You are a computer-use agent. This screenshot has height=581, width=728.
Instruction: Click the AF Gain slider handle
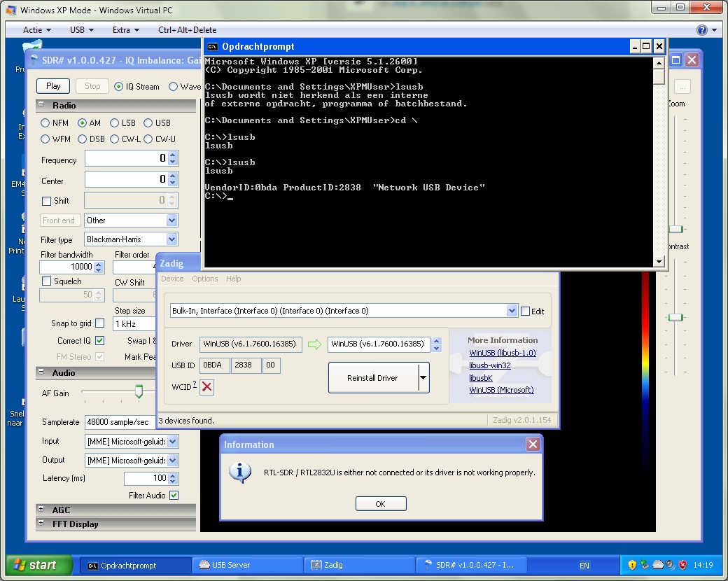coord(139,391)
